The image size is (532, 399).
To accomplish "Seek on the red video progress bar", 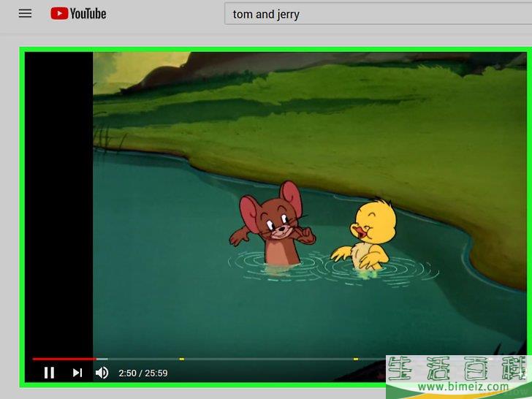I will [x=64, y=359].
